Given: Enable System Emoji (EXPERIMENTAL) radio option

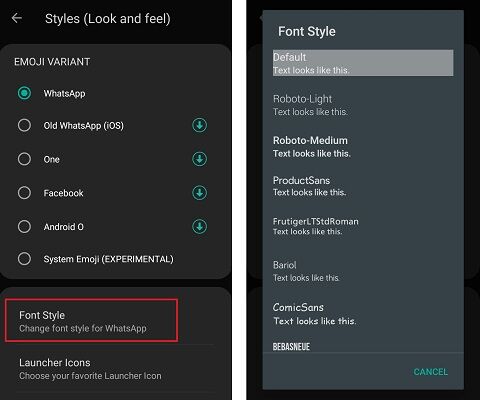Looking at the screenshot, I should click(24, 259).
